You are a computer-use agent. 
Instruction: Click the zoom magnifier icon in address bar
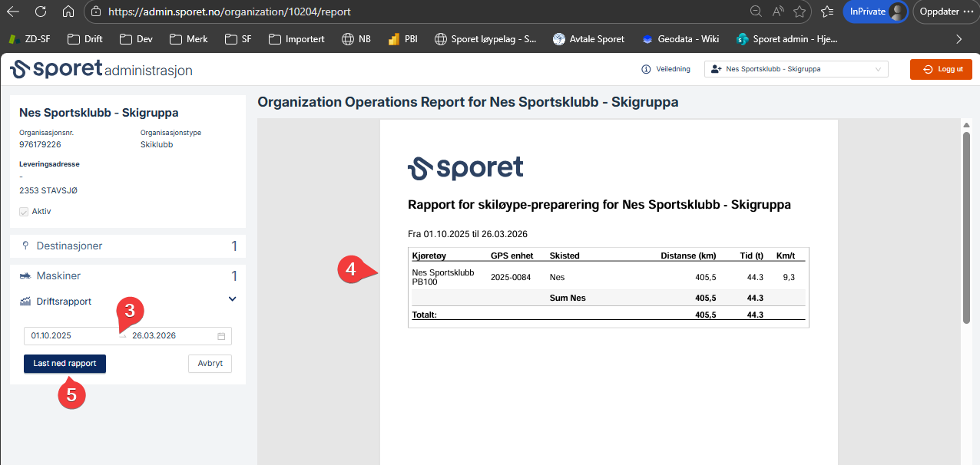click(x=756, y=12)
